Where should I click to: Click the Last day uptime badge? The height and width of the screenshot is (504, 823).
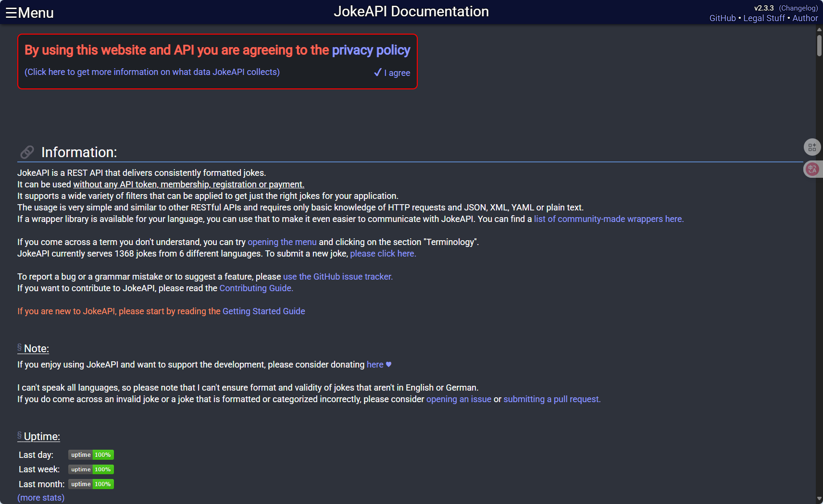[91, 455]
